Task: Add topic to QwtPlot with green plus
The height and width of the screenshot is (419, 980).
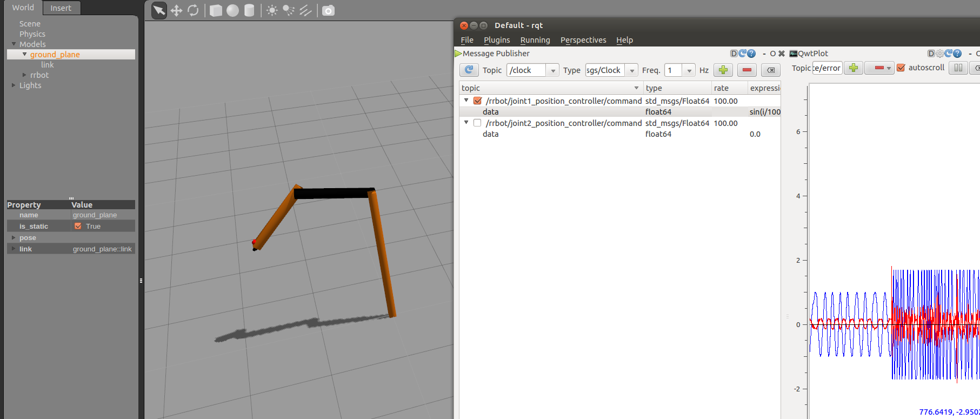Action: [854, 68]
